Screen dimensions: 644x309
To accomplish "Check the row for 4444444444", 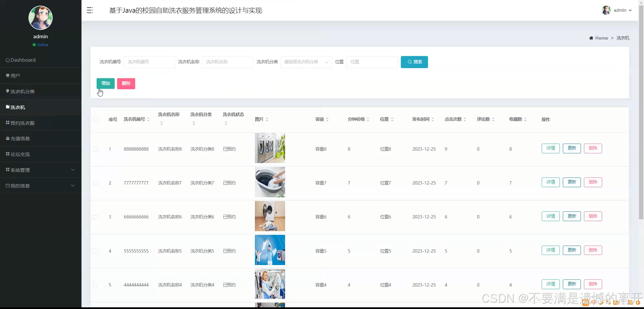I will tap(96, 285).
